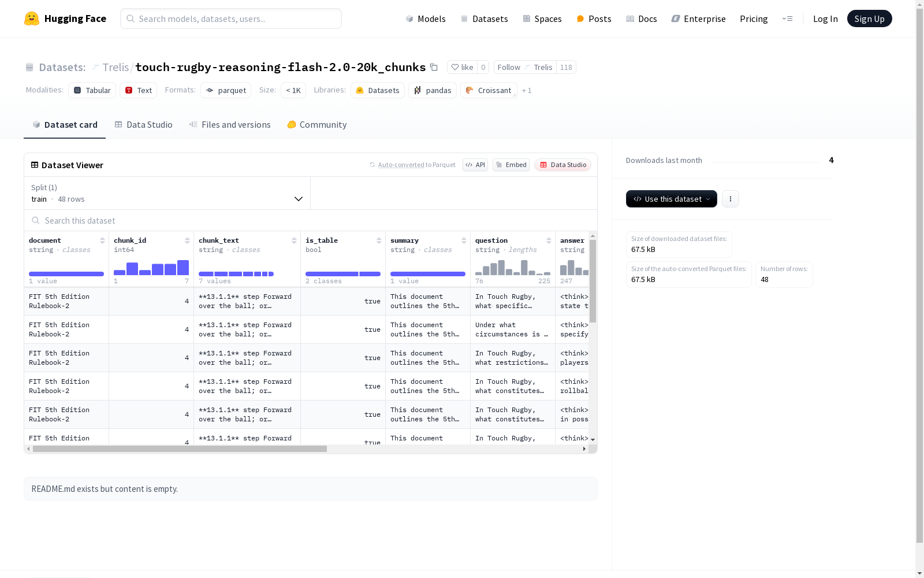Click the table scroll-right arrow
924x578 pixels.
(584, 449)
